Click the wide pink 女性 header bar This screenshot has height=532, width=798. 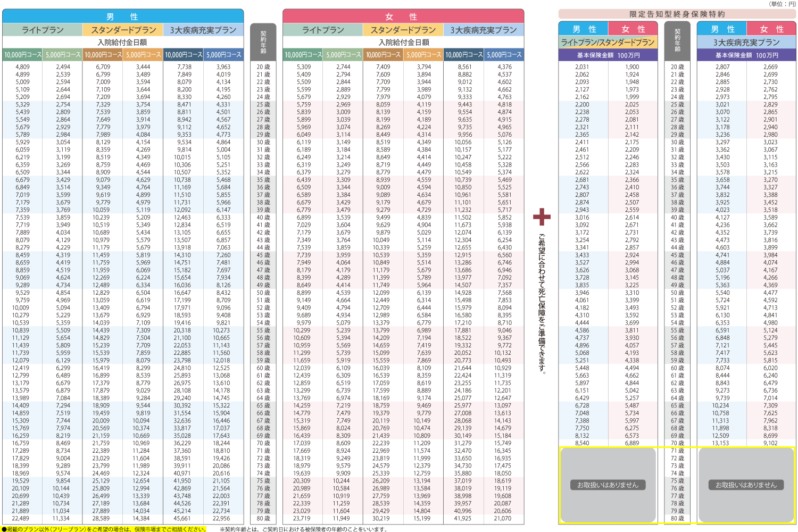[403, 16]
